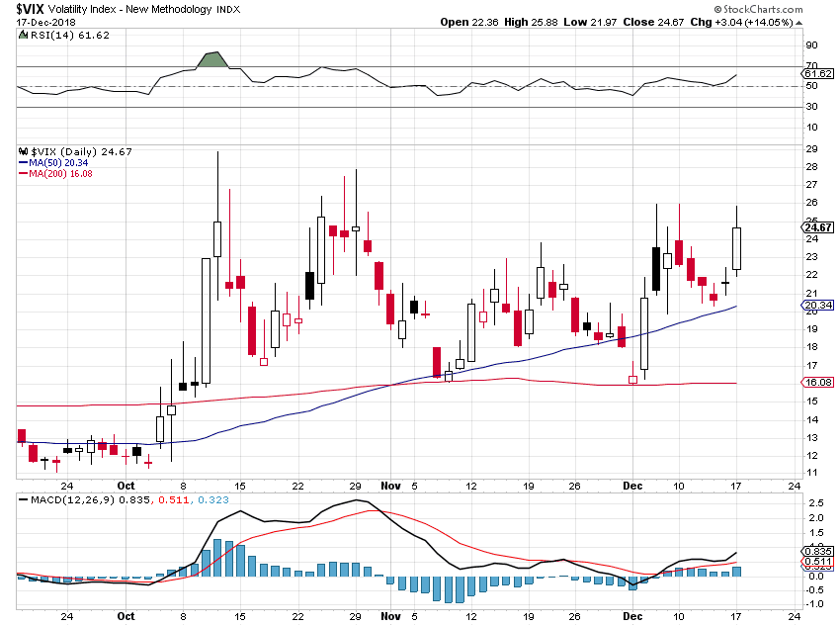Click the RSI(14) 61.62 legend label
This screenshot has width=840, height=626.
pyautogui.click(x=69, y=35)
